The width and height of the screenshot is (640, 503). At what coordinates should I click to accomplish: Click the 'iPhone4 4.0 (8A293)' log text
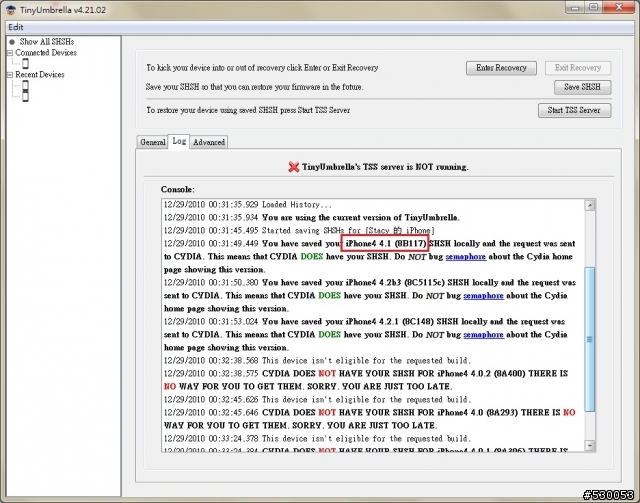[477, 413]
